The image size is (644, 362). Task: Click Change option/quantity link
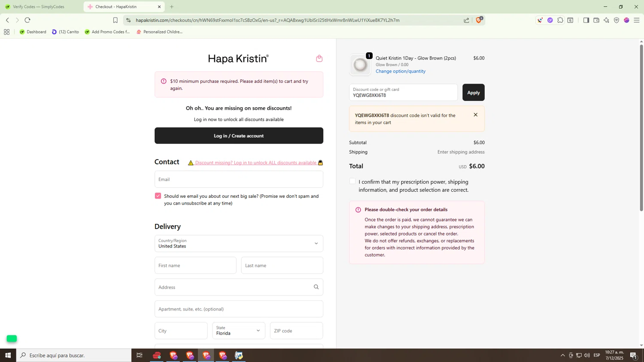coord(401,71)
